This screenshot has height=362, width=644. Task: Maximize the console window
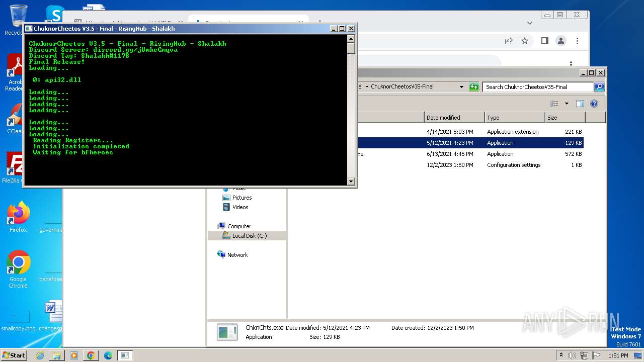tap(342, 29)
